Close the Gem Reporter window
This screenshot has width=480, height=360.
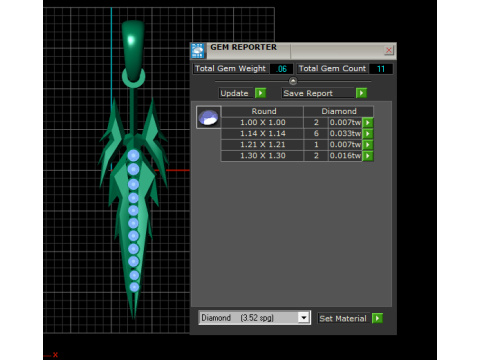pos(389,50)
